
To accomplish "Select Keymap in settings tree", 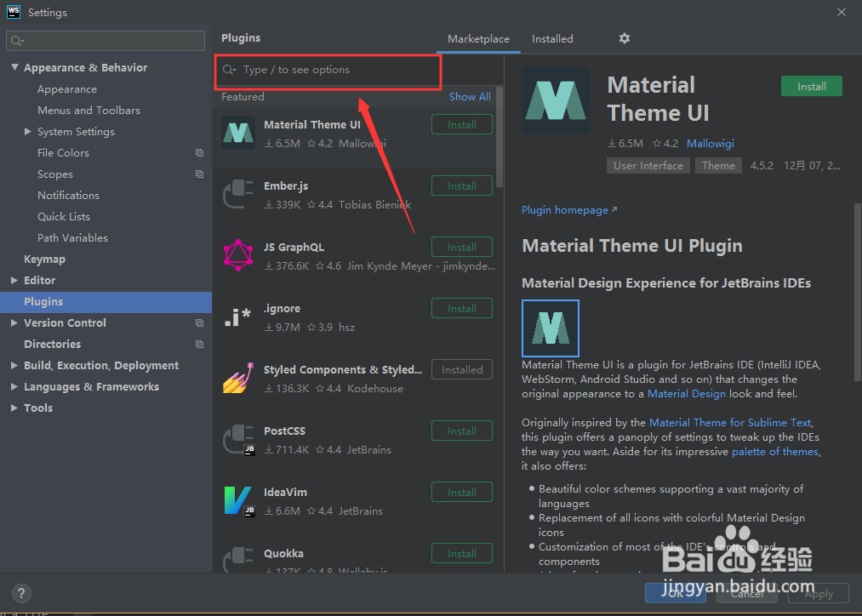I will point(44,260).
